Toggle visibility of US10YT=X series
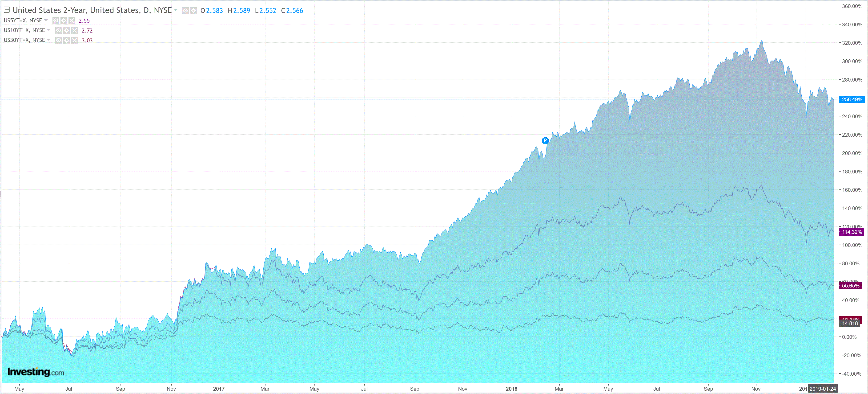Screen dimensions: 868x394 (59, 30)
